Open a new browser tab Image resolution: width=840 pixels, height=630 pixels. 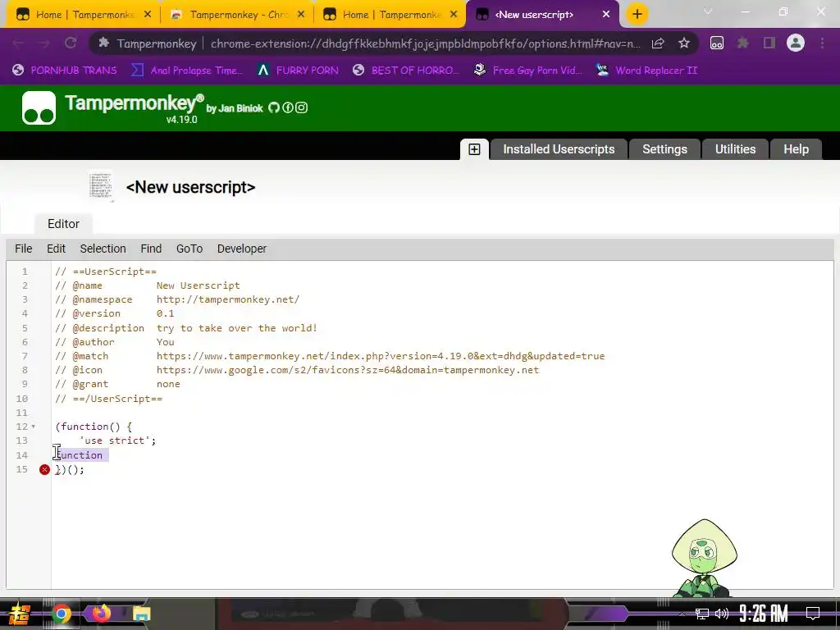637,15
